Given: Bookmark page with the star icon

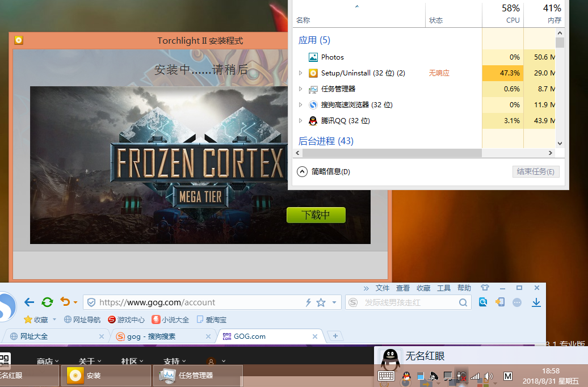Looking at the screenshot, I should (321, 302).
